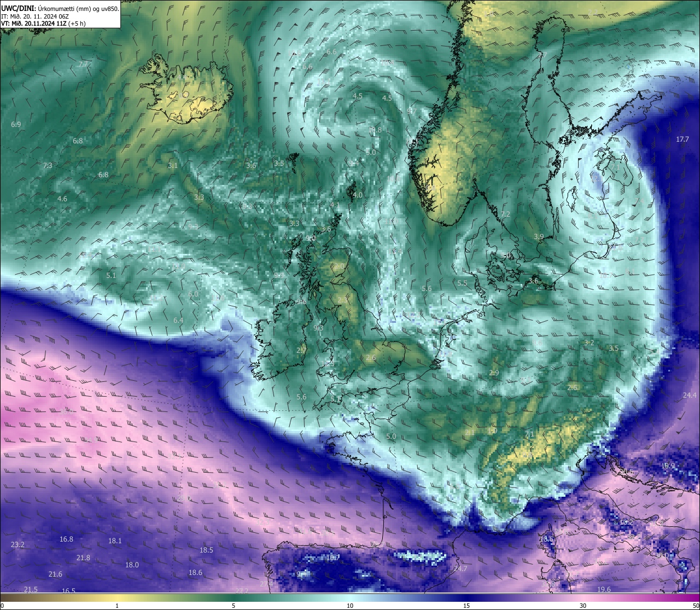Click the 24.7 value in the Mediterranean
The image size is (700, 610).
coord(460,569)
